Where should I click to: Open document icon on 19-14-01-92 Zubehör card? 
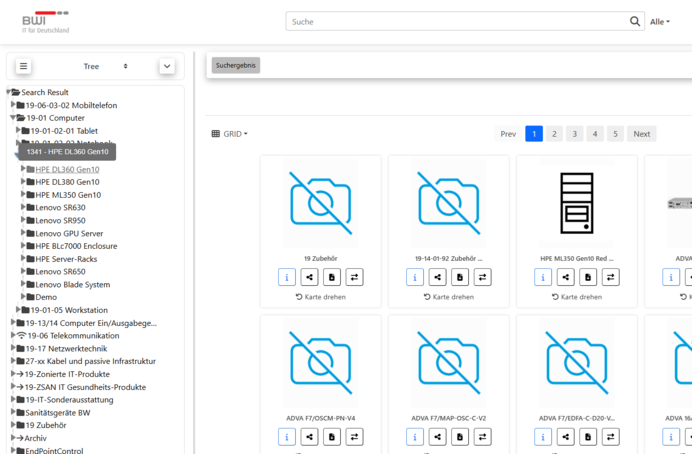tap(462, 277)
